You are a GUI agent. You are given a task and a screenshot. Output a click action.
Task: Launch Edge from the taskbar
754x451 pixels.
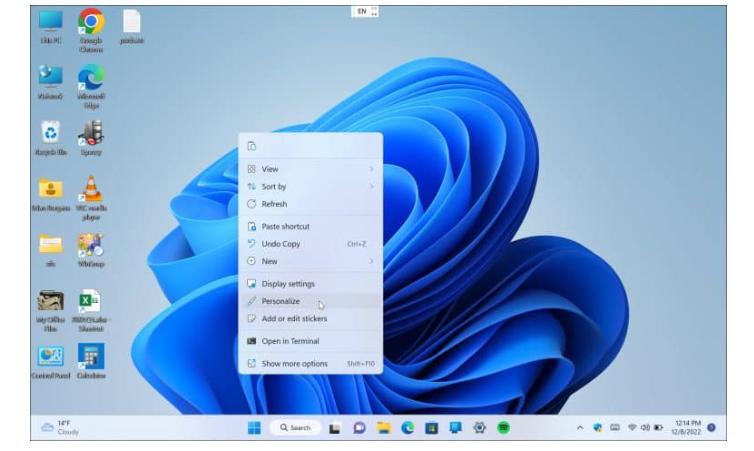(407, 427)
